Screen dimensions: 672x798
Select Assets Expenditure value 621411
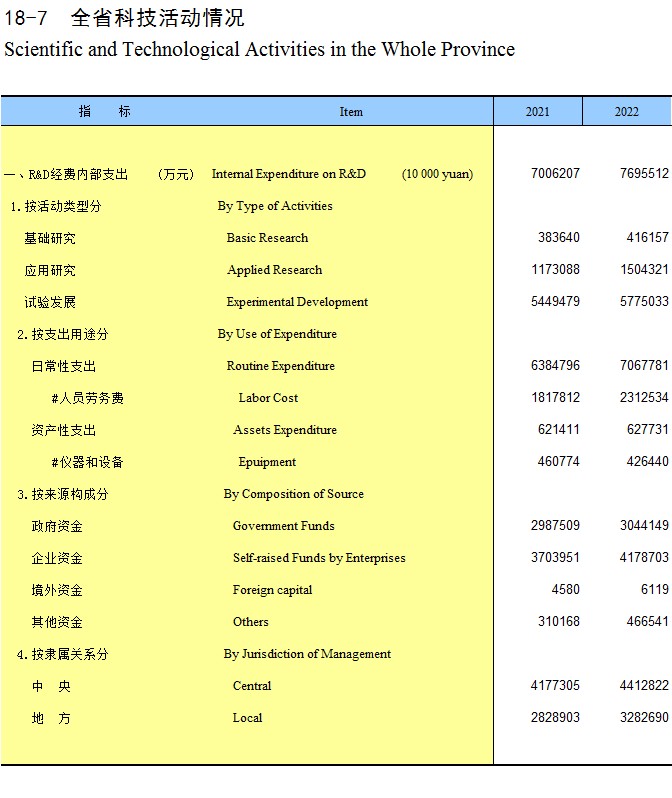click(x=558, y=430)
